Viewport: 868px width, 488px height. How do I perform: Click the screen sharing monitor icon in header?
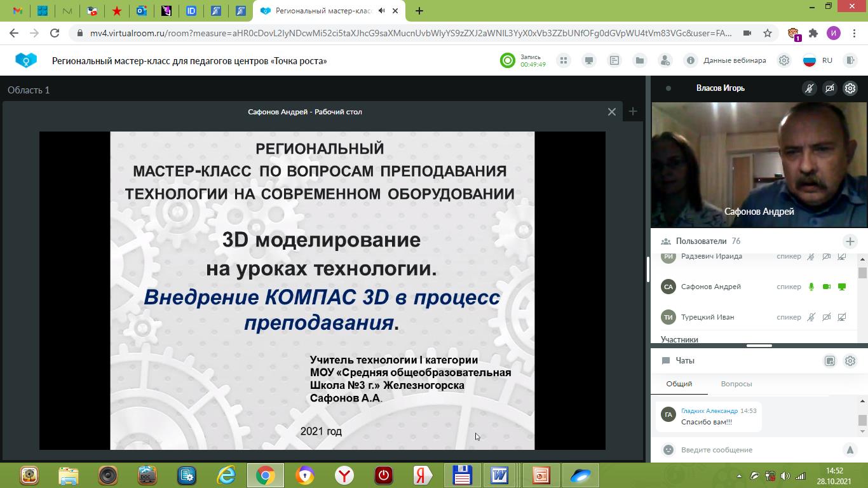pos(589,60)
